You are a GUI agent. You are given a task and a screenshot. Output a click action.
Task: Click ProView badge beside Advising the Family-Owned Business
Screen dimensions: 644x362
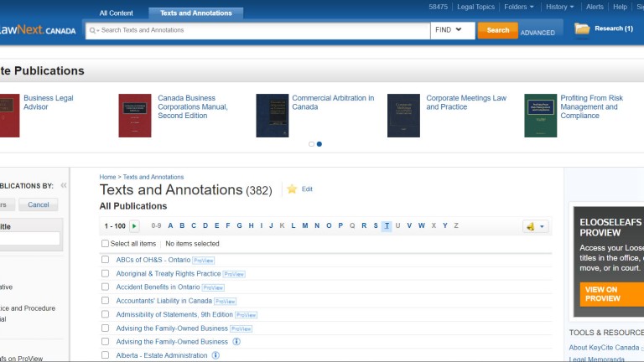241,328
